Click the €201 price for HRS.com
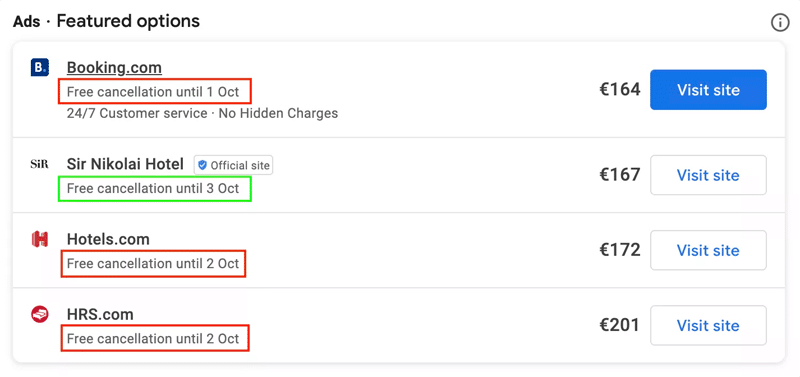Viewport: 800px width, 377px height. click(x=619, y=325)
